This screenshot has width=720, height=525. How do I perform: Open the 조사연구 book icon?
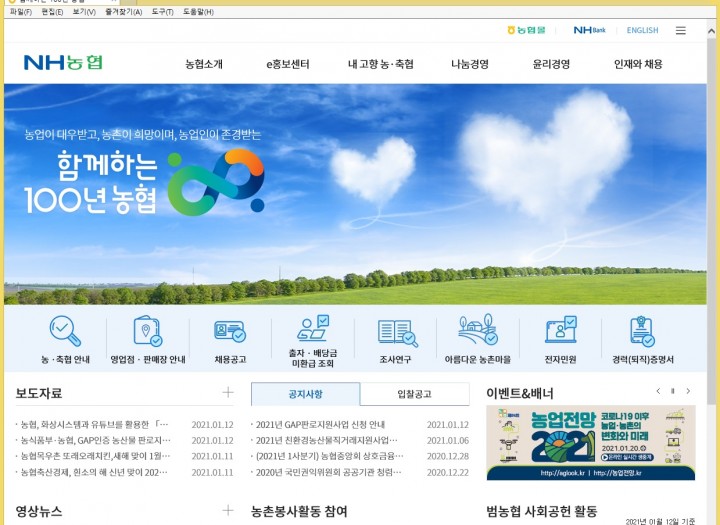coord(397,331)
